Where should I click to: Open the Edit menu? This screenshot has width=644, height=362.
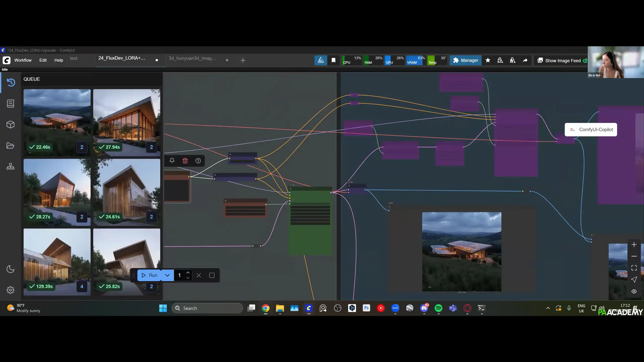(x=43, y=60)
